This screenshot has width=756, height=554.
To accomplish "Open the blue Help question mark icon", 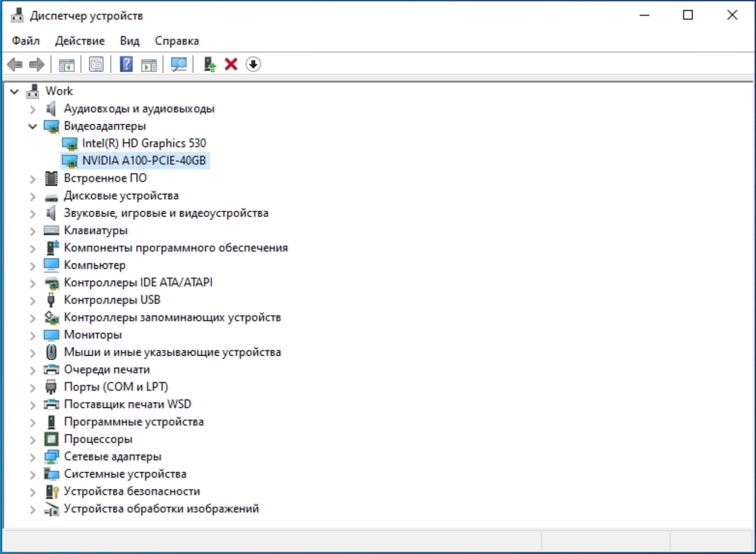I will [126, 64].
